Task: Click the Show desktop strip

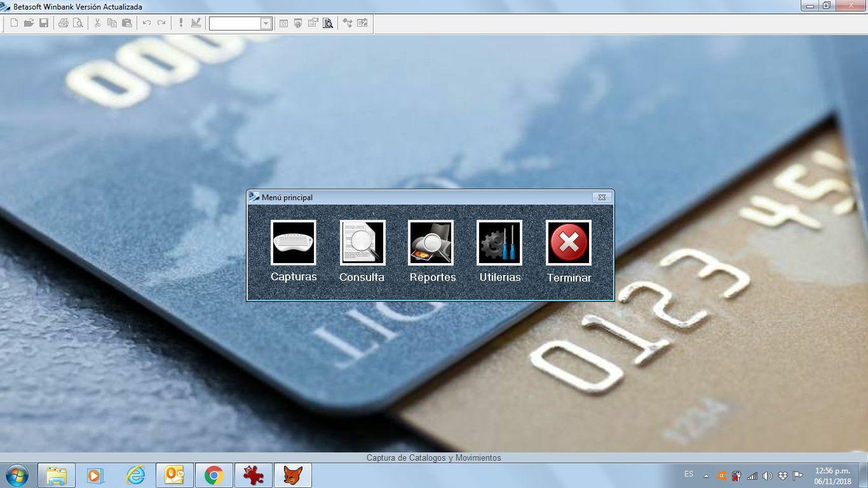Action: click(864, 475)
